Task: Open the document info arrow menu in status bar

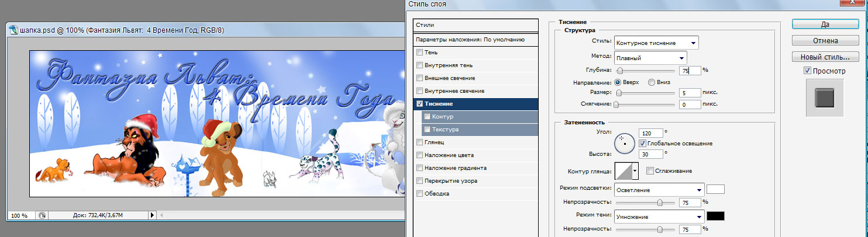Action: click(153, 215)
